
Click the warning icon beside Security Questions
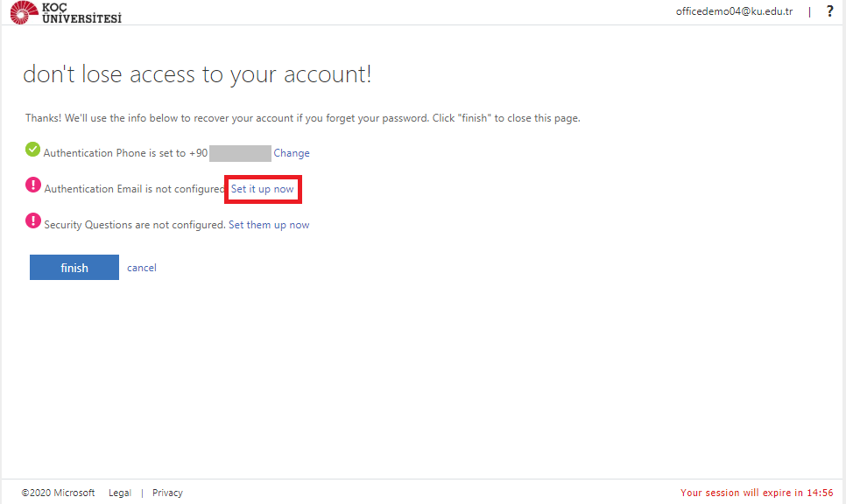(x=33, y=221)
